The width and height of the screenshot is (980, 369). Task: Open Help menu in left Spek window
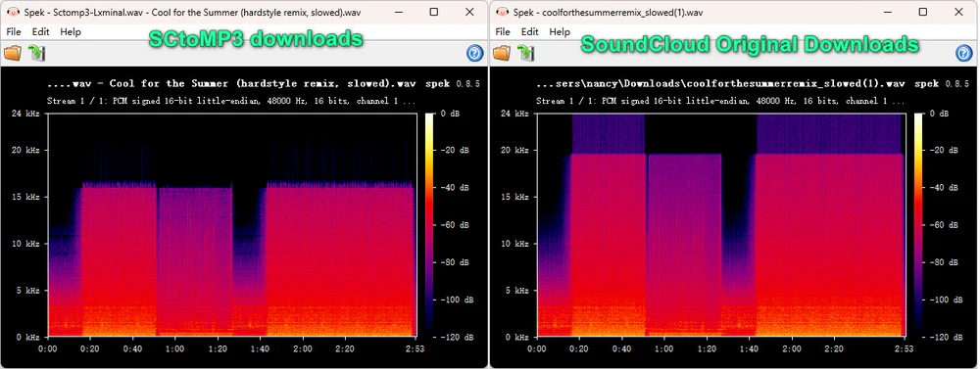click(71, 31)
